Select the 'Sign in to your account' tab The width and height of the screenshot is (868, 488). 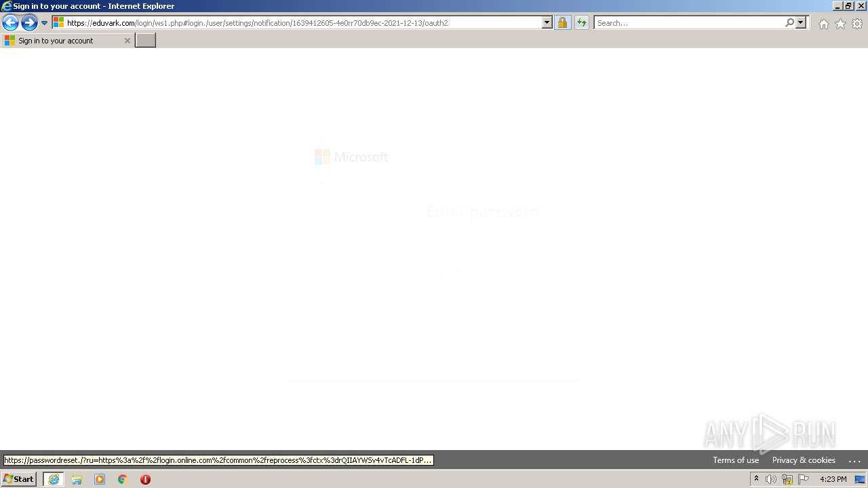(x=67, y=41)
